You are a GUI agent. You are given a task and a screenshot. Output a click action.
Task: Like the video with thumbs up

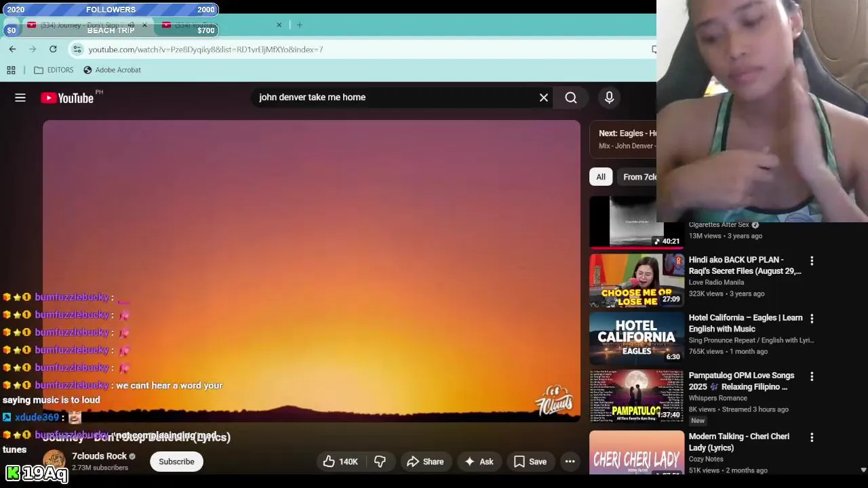(340, 462)
